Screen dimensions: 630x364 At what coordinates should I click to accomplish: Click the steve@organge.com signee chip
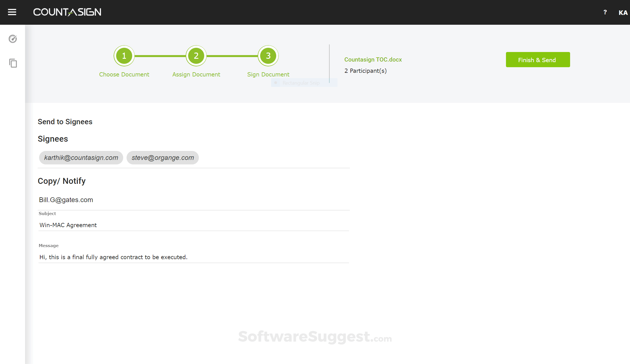[x=163, y=158]
